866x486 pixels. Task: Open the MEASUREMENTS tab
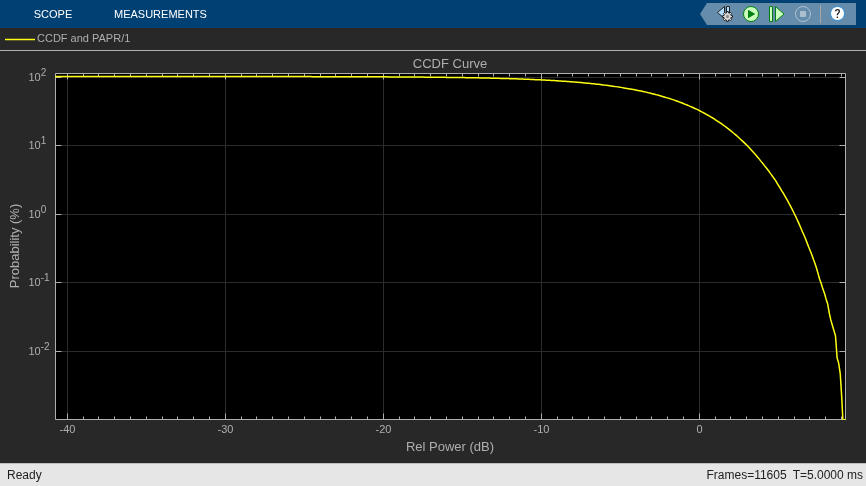click(160, 14)
